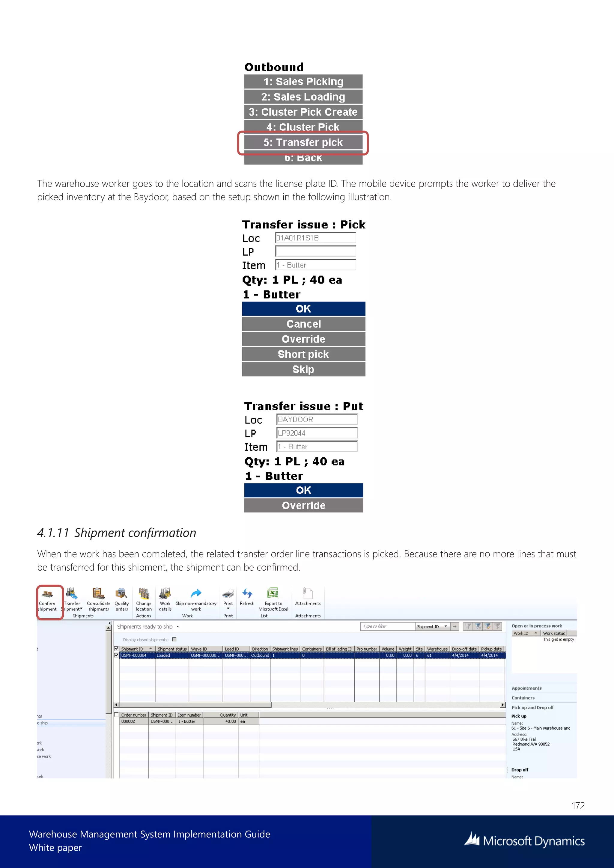Click the Shipment status column header
Screen dimensions: 614x868
click(x=172, y=649)
